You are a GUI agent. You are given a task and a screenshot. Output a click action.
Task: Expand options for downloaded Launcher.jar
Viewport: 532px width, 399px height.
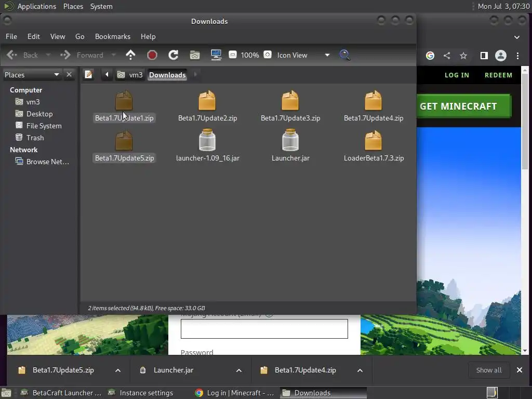(239, 370)
